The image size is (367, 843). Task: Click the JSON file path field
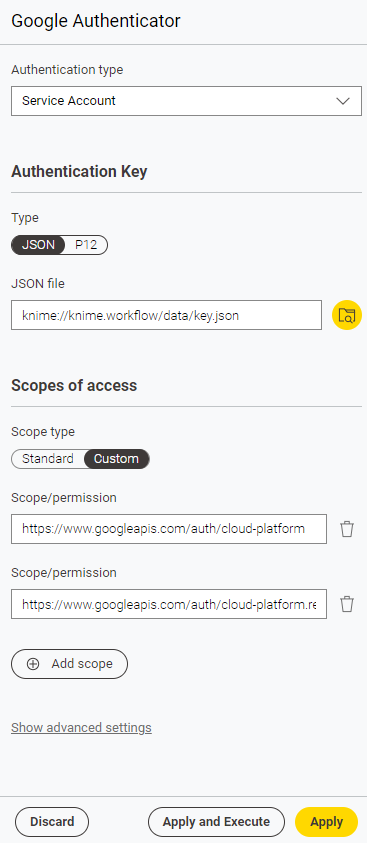click(167, 315)
